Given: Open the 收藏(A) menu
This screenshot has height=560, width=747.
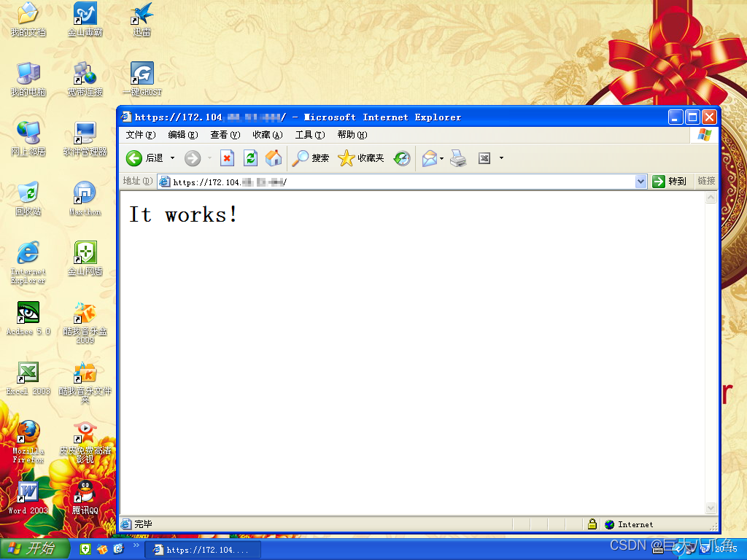Looking at the screenshot, I should pos(268,135).
